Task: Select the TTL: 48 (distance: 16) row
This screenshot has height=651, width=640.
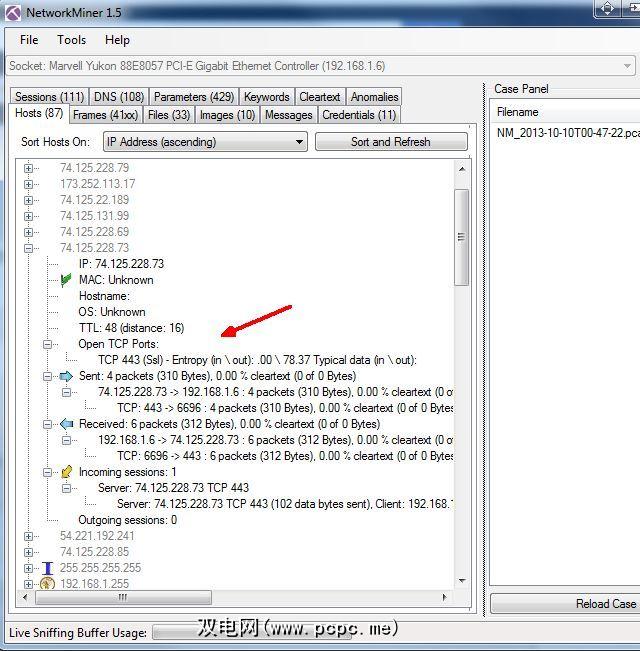Action: [131, 328]
